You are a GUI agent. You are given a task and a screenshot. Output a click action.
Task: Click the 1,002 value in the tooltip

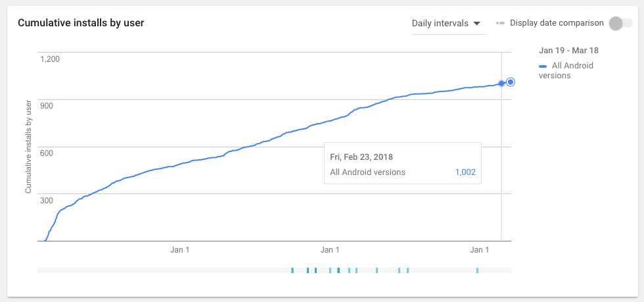[465, 172]
